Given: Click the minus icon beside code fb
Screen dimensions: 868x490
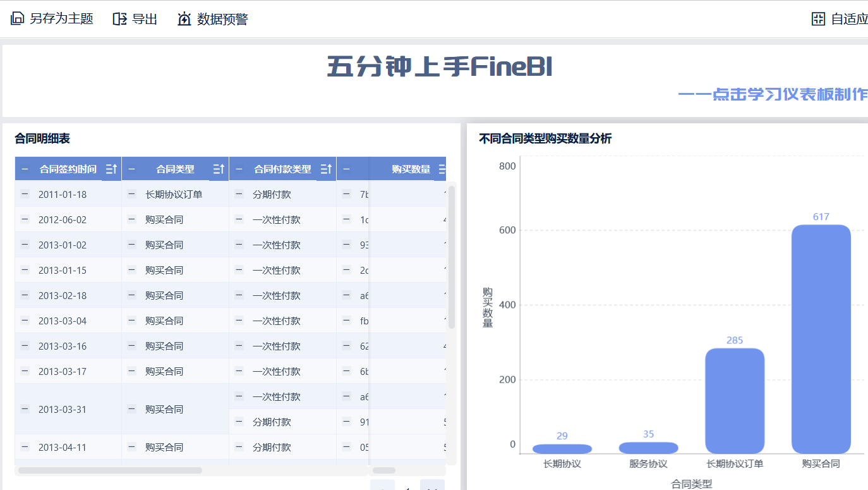Looking at the screenshot, I should pos(346,321).
